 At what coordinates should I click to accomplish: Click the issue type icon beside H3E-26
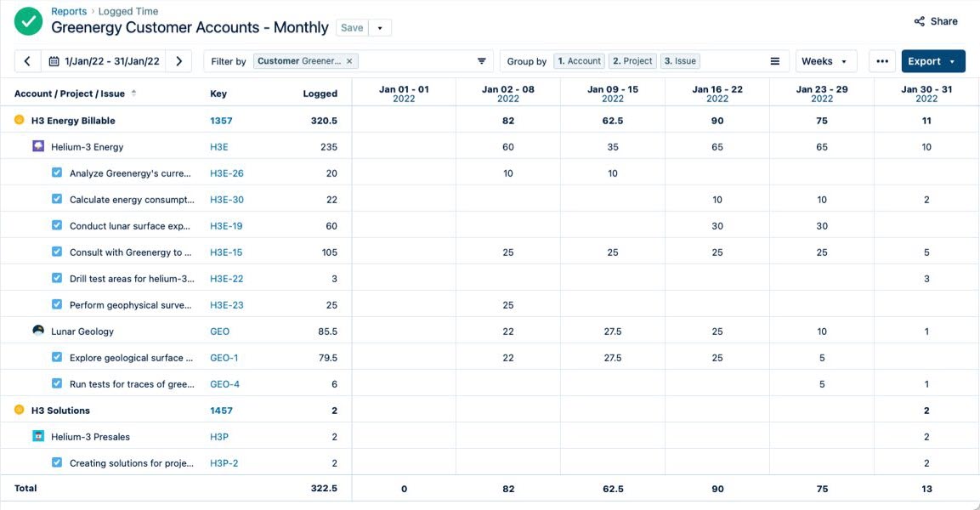pyautogui.click(x=56, y=173)
